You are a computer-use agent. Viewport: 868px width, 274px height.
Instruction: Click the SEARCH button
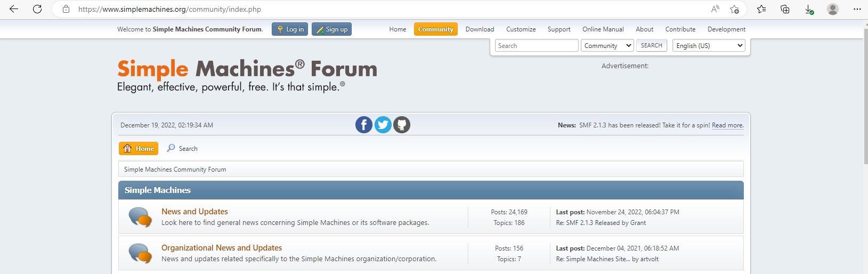click(x=652, y=45)
